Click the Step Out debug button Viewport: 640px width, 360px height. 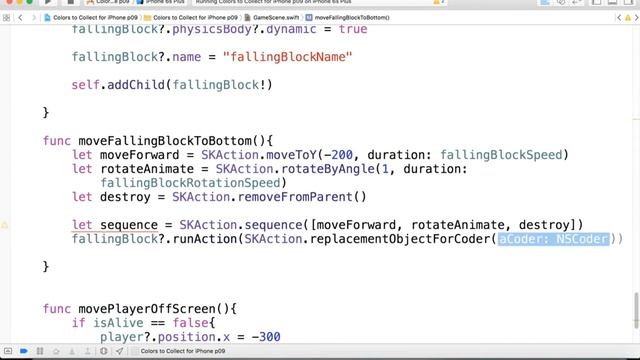point(87,351)
